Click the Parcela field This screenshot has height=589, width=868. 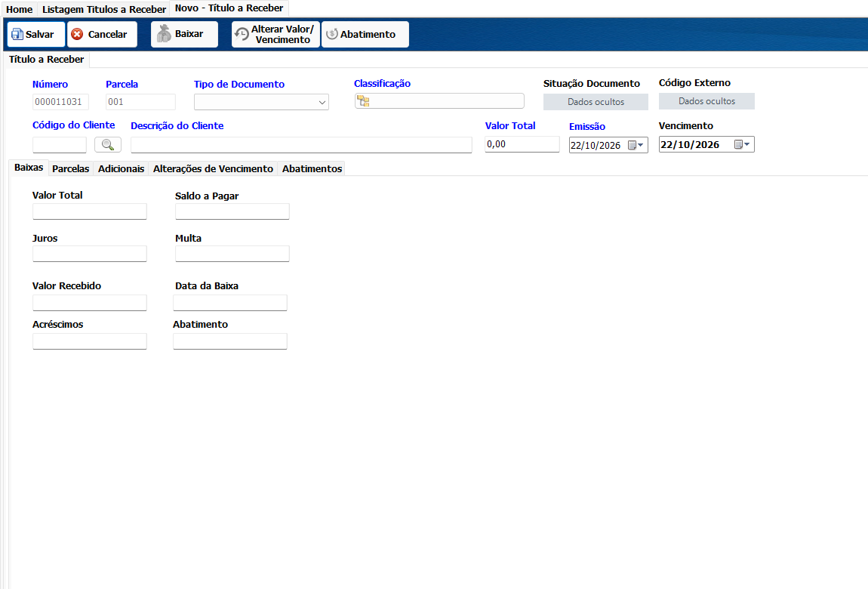pyautogui.click(x=140, y=102)
